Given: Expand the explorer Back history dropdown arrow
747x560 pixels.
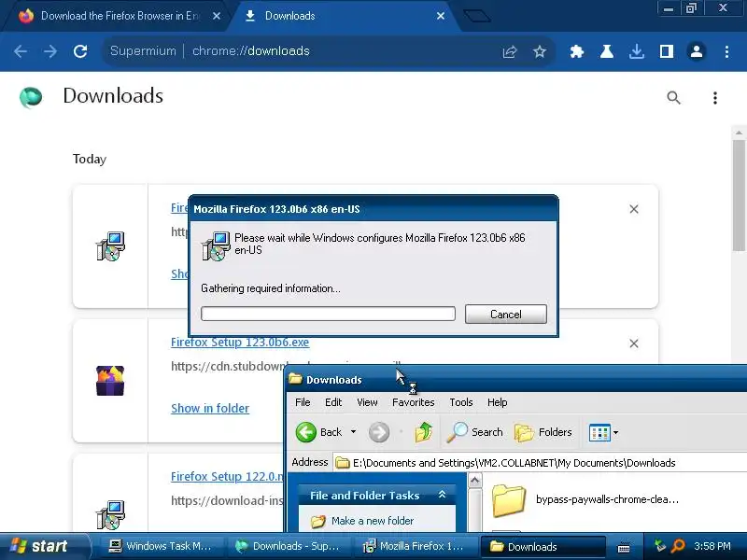Looking at the screenshot, I should pos(353,432).
